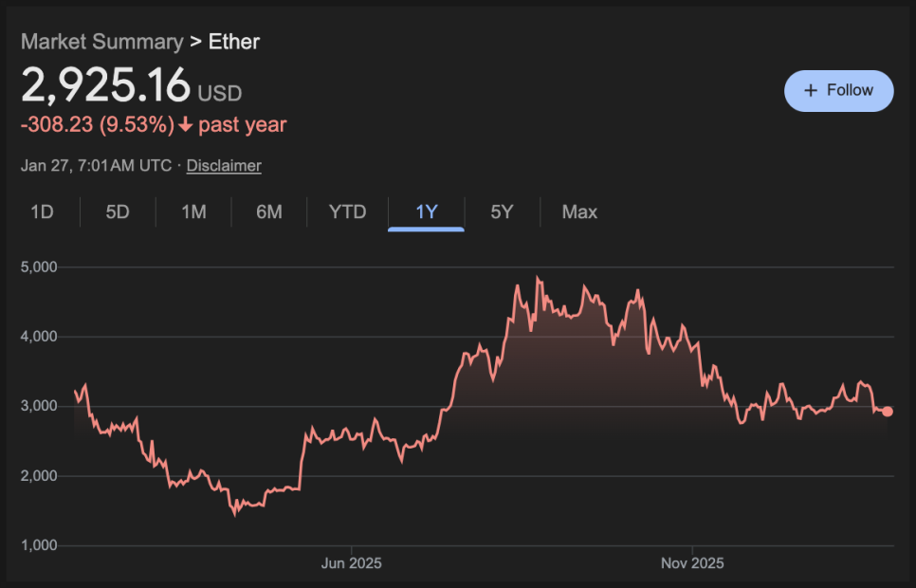Open the 5Y price history

click(502, 211)
